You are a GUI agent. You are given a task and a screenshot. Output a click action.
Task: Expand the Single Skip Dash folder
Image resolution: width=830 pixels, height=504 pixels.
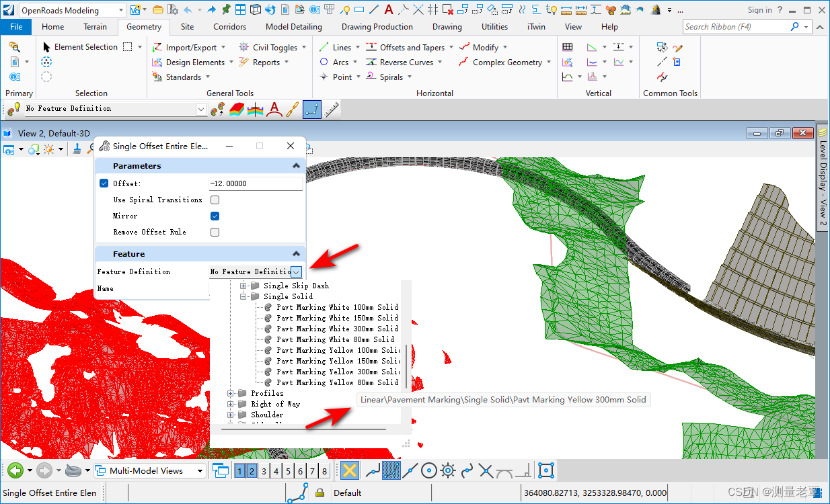click(244, 286)
